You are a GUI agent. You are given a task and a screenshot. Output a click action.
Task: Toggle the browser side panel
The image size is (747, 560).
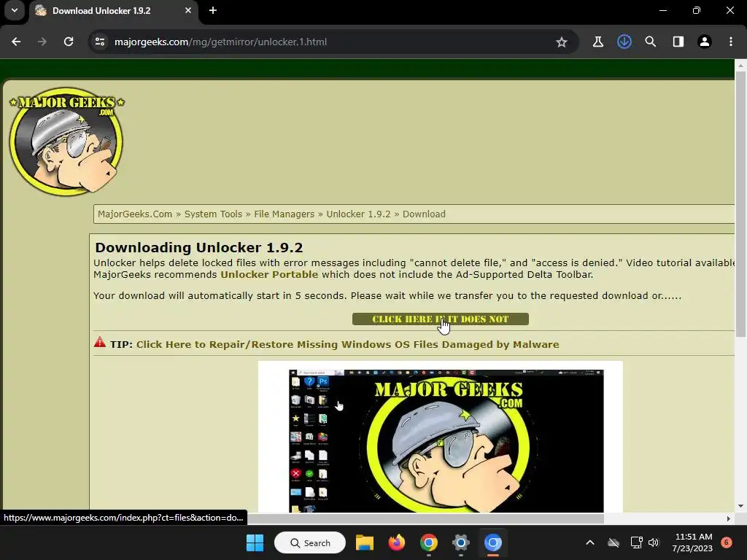678,42
